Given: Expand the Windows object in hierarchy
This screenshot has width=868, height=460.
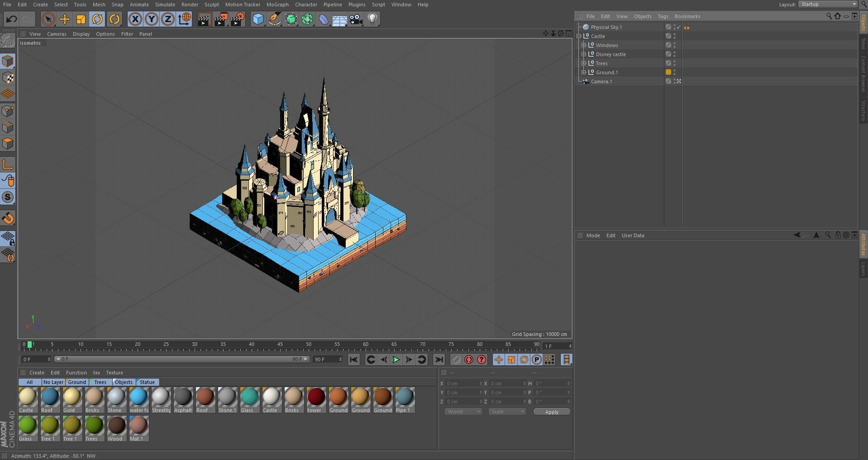Looking at the screenshot, I should pyautogui.click(x=584, y=45).
